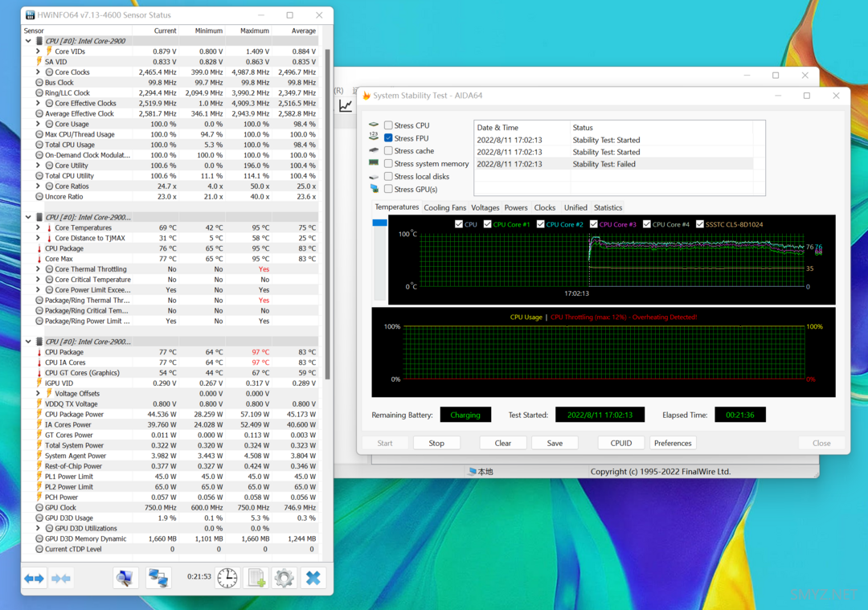
Task: Enable the Stress GPU(s) checkbox
Action: point(389,189)
